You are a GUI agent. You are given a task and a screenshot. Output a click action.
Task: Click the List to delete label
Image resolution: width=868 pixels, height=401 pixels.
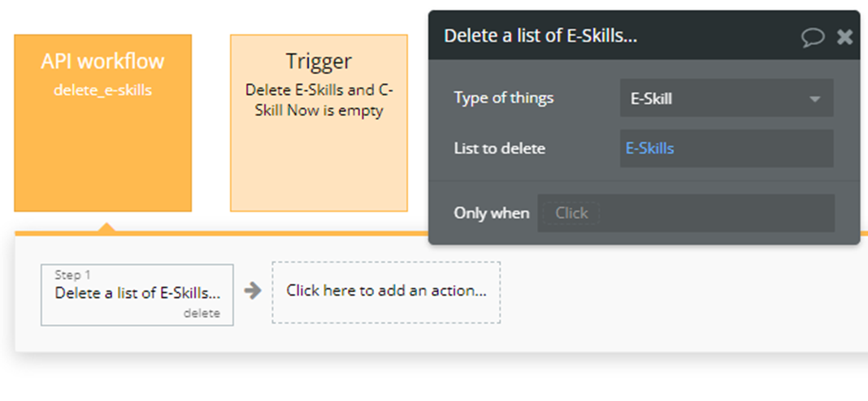499,149
